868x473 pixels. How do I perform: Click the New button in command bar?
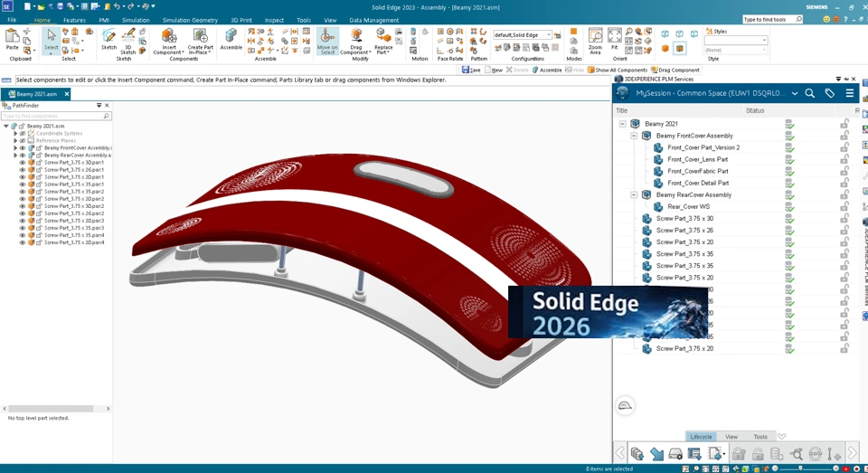[x=494, y=70]
